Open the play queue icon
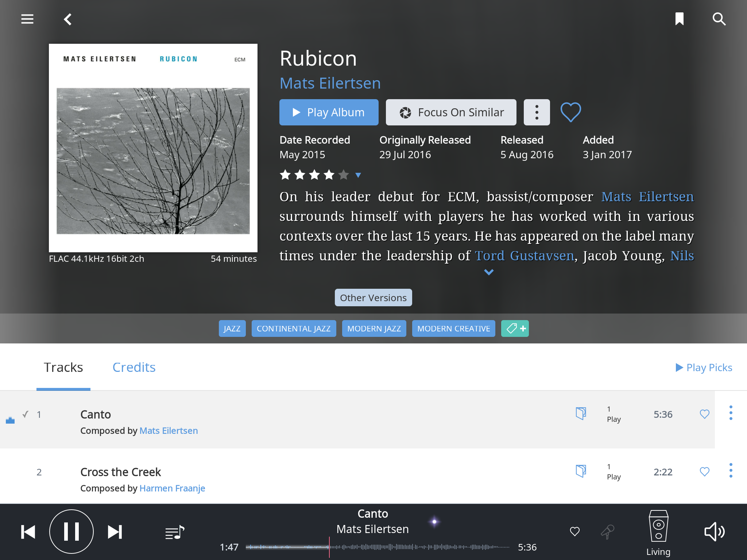This screenshot has height=560, width=747. 175,532
